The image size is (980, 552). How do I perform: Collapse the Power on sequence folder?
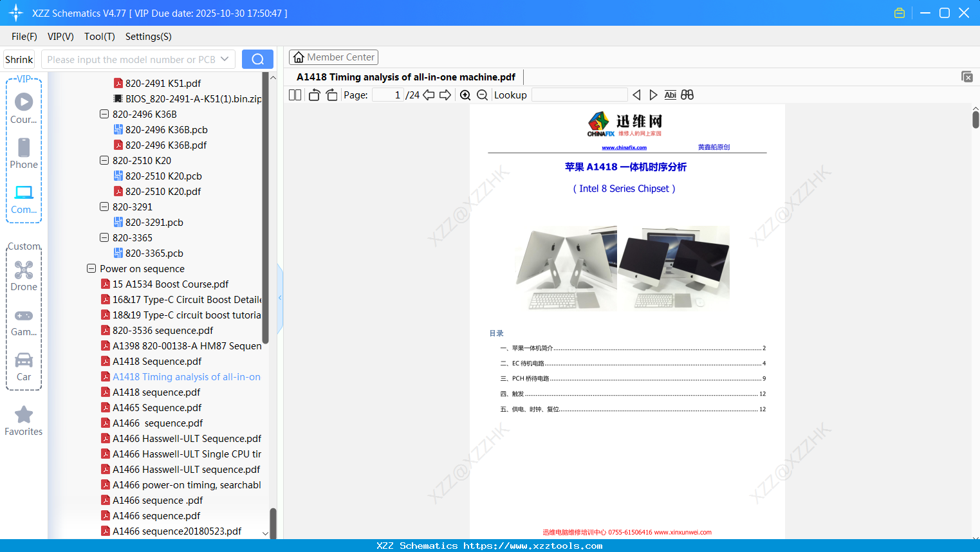pyautogui.click(x=91, y=269)
